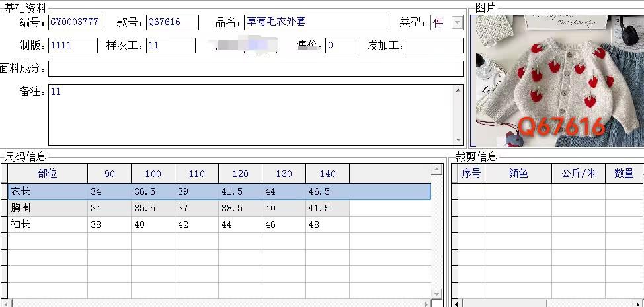The height and width of the screenshot is (307, 644).
Task: Click the 编号 field GY0003777
Action: coord(75,22)
